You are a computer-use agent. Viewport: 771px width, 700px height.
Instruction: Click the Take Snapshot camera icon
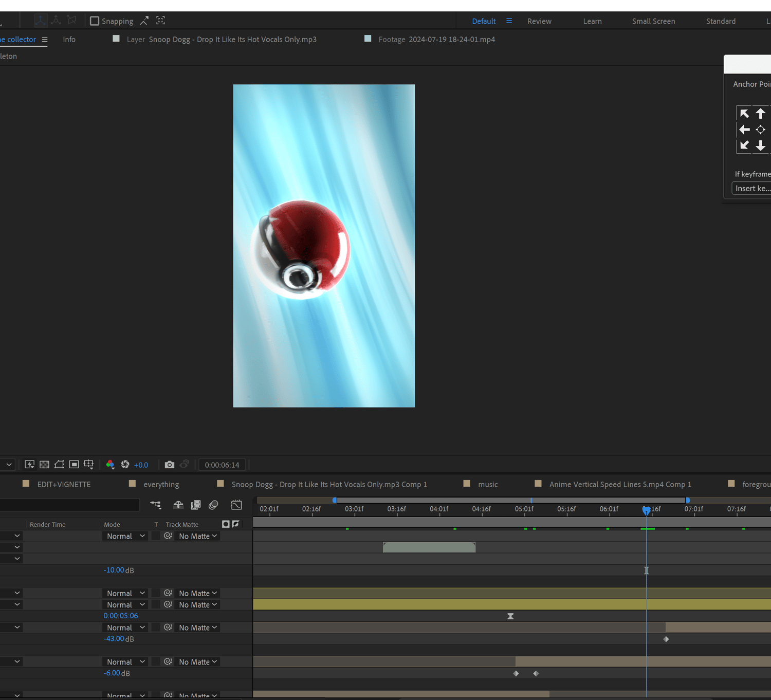(x=169, y=465)
